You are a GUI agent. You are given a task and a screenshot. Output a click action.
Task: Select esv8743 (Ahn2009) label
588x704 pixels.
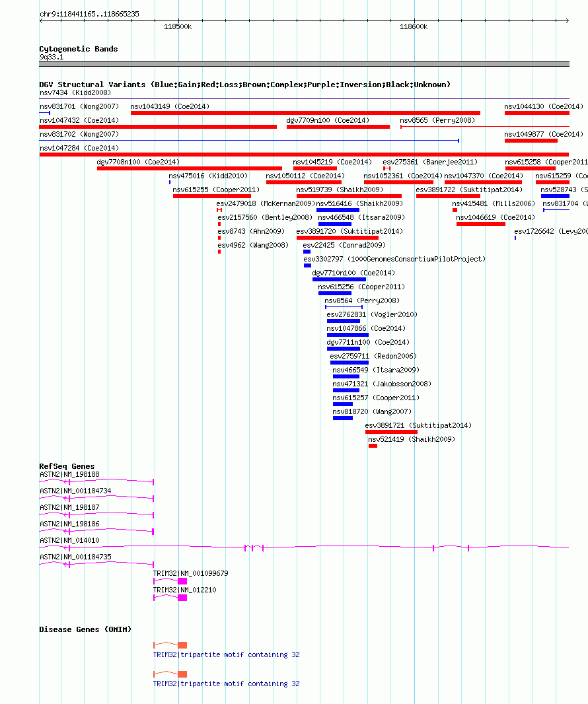(251, 232)
